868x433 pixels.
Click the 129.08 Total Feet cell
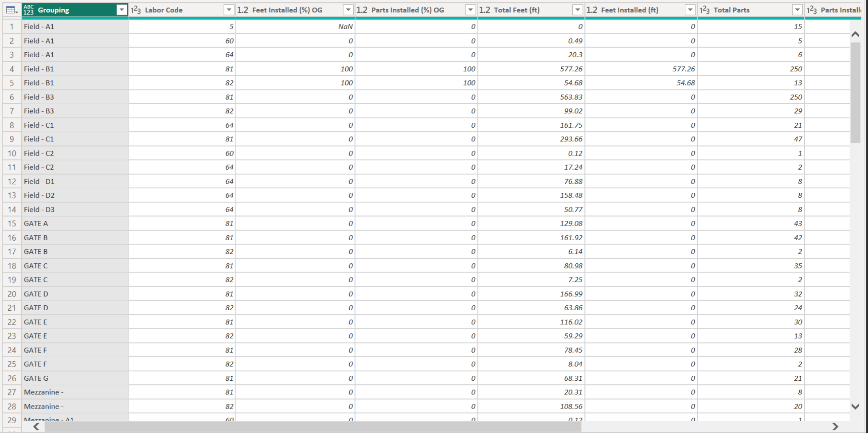coord(531,223)
